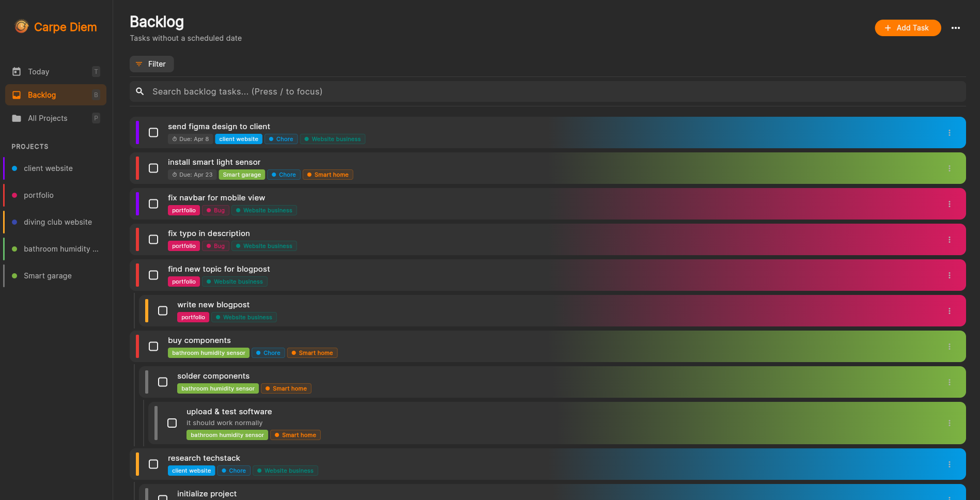This screenshot has height=500, width=980.
Task: Click the search magnifier icon
Action: (140, 91)
